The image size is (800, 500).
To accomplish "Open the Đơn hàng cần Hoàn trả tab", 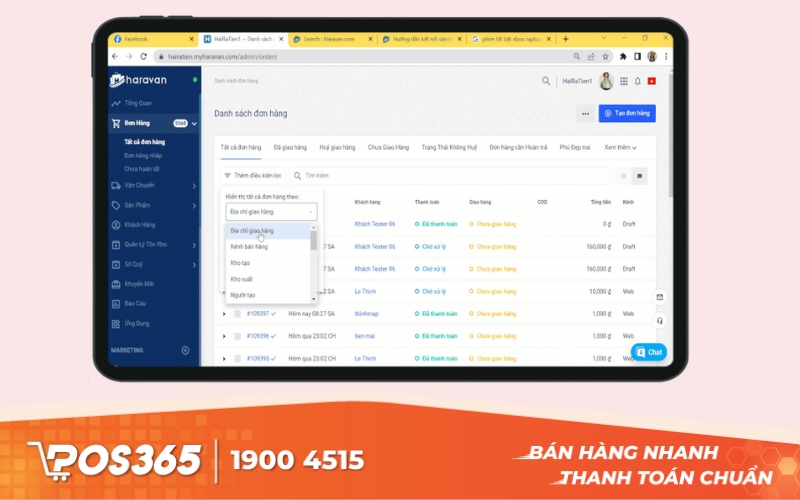I will coord(518,147).
